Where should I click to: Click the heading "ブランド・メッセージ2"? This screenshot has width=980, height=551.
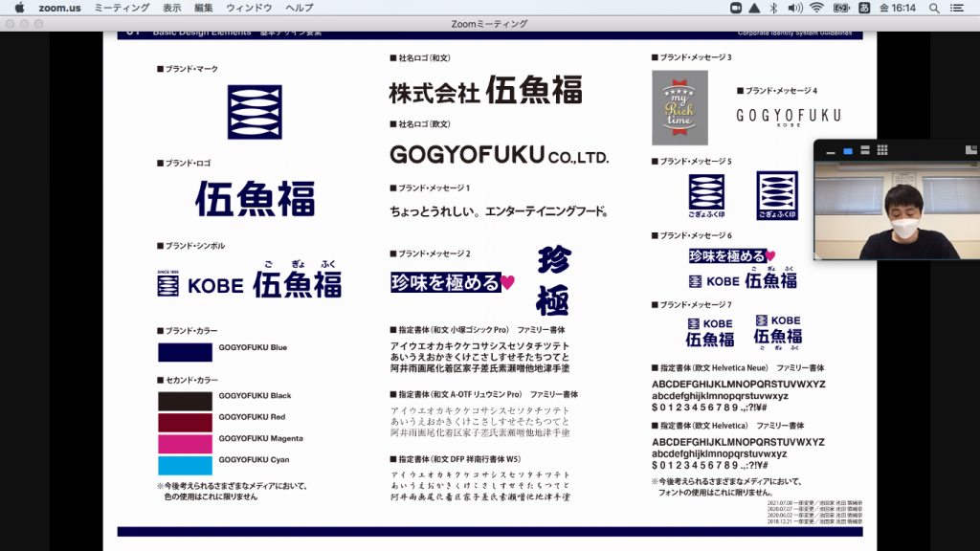430,253
